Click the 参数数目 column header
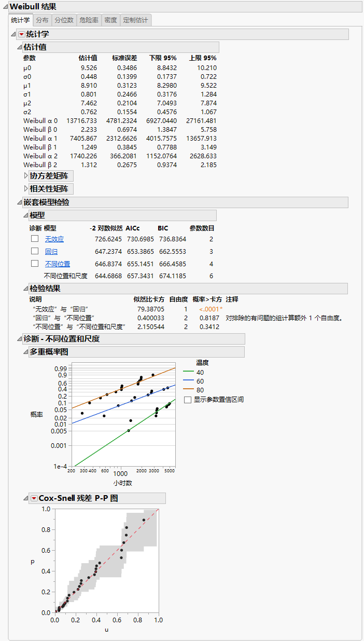 [x=202, y=228]
